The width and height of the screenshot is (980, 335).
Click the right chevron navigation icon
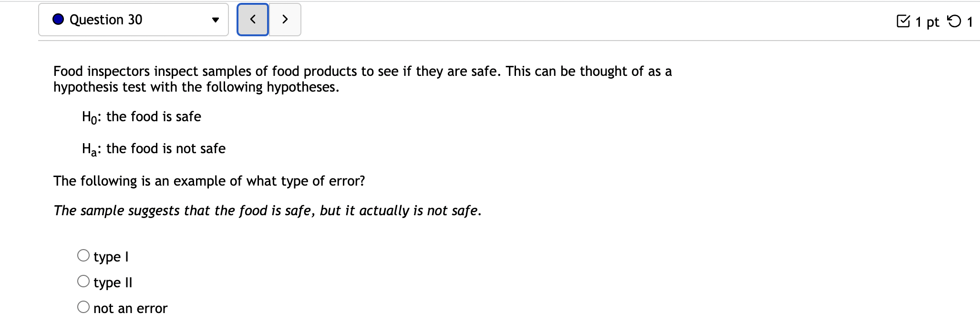tap(285, 20)
